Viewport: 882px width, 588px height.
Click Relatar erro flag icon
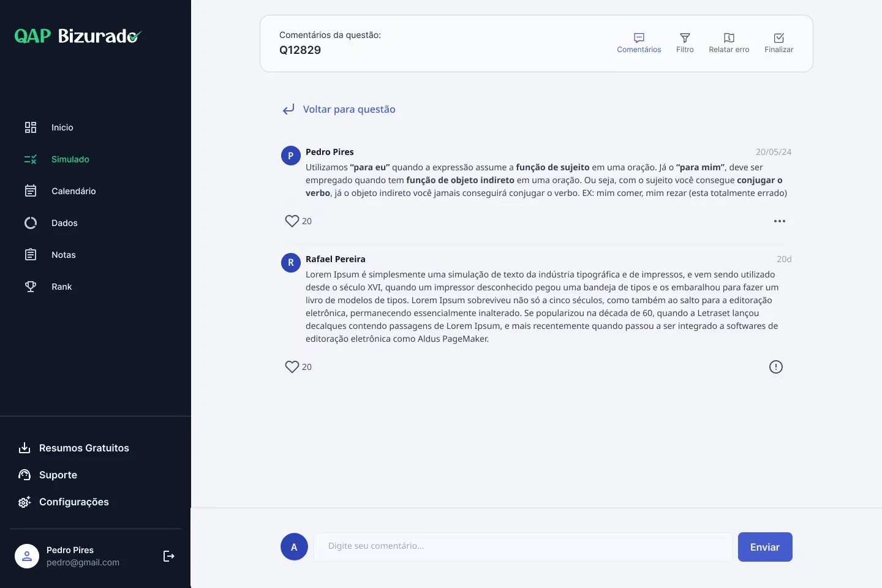[x=729, y=38]
